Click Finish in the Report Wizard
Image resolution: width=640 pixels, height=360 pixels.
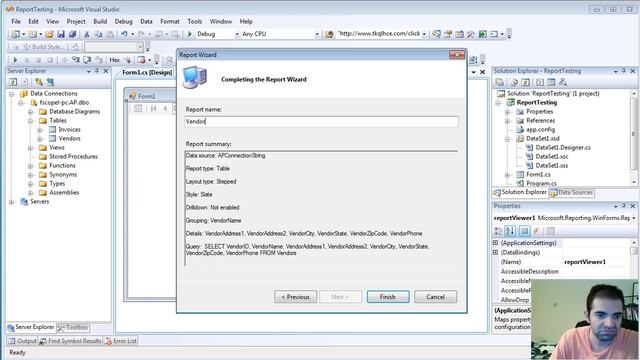pyautogui.click(x=388, y=297)
